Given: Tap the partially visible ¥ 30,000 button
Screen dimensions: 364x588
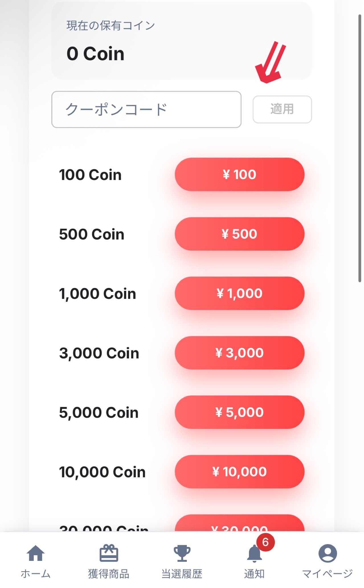Looking at the screenshot, I should (240, 524).
